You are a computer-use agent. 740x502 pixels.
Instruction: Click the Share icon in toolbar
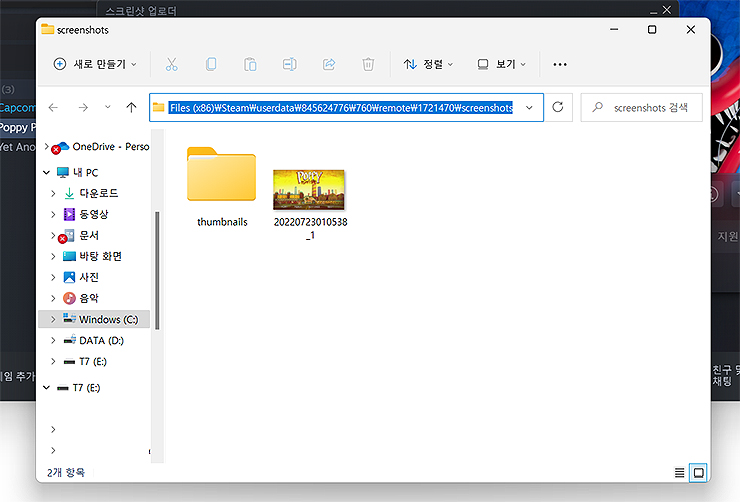coord(329,64)
